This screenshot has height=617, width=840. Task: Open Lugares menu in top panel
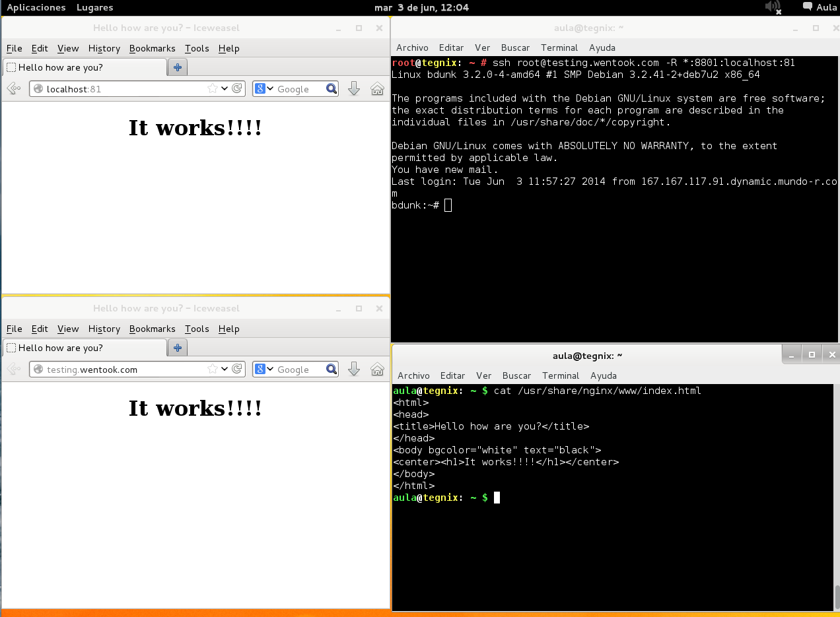[x=95, y=7]
